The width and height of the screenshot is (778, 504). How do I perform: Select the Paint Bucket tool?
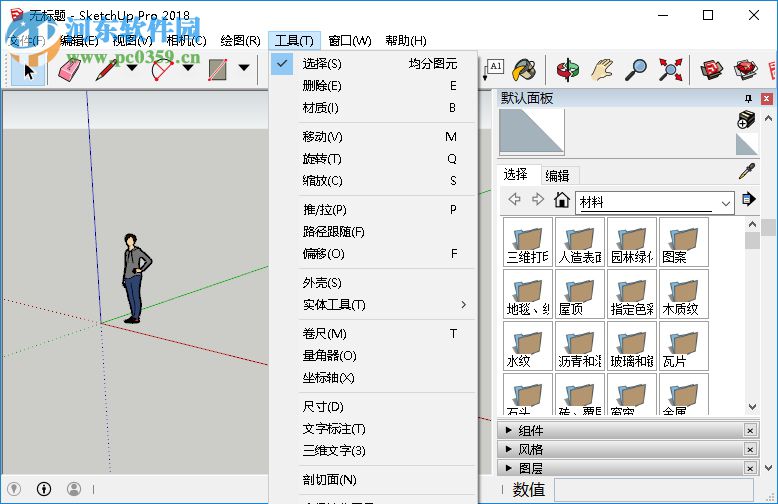(524, 70)
